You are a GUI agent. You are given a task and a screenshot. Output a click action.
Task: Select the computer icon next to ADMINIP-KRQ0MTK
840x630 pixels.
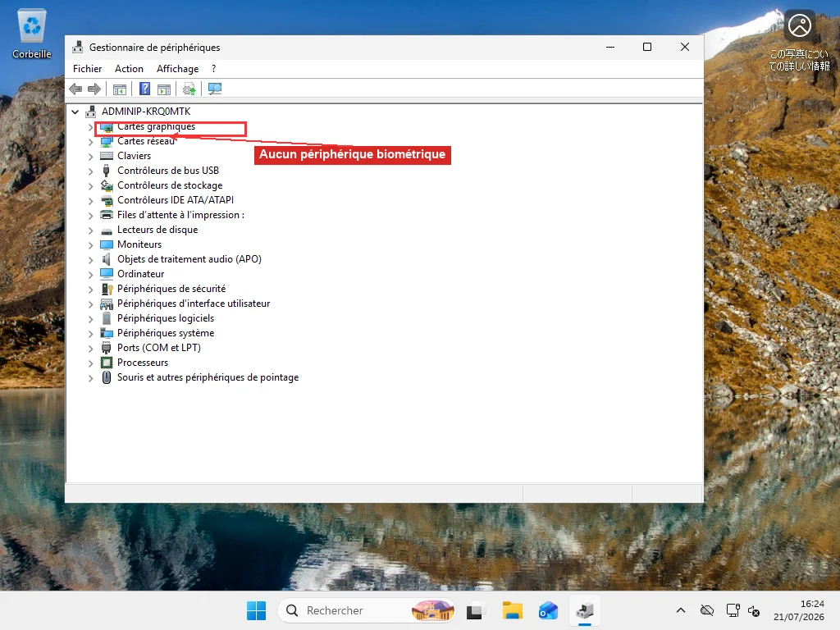pyautogui.click(x=91, y=112)
